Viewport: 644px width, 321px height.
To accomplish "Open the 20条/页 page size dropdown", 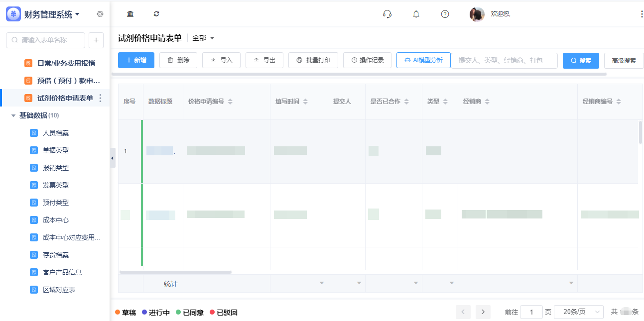I will point(579,312).
